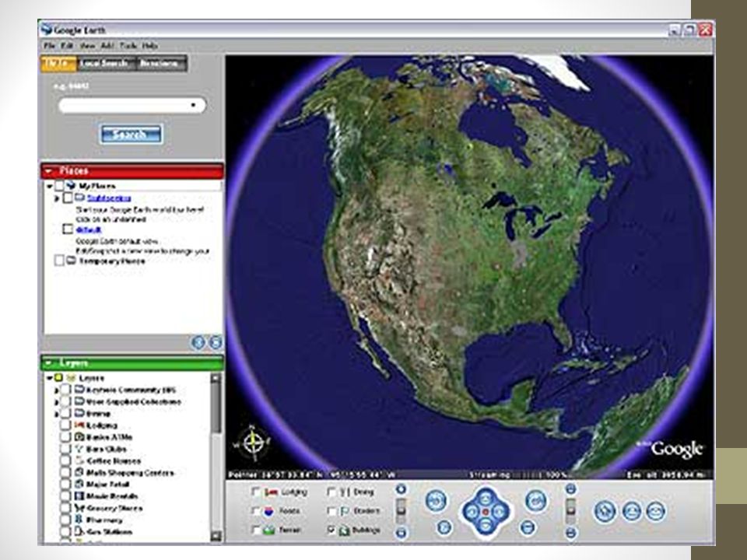Pan right using the navigation pad arrow
This screenshot has height=560, width=747.
pos(499,512)
